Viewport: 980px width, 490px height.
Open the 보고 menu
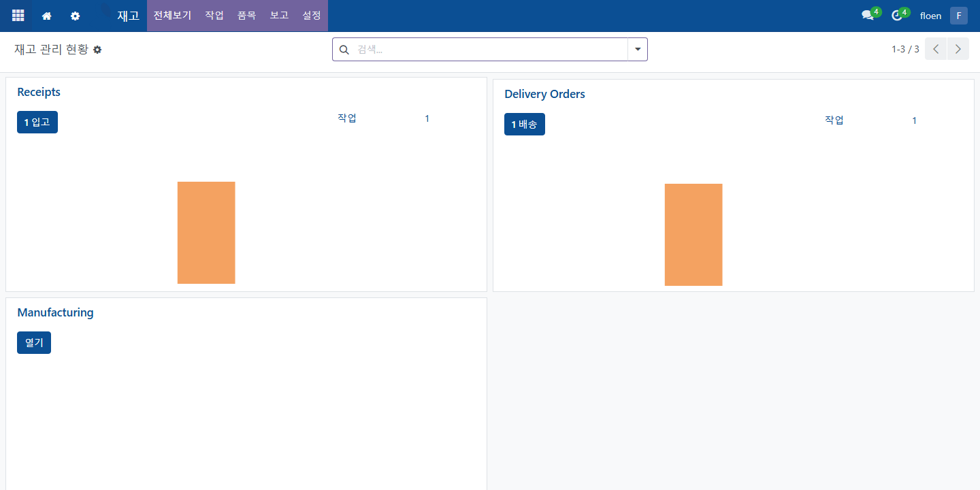click(279, 15)
